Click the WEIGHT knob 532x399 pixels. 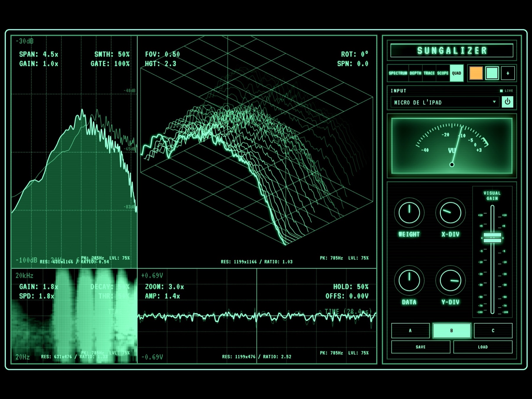tap(409, 212)
